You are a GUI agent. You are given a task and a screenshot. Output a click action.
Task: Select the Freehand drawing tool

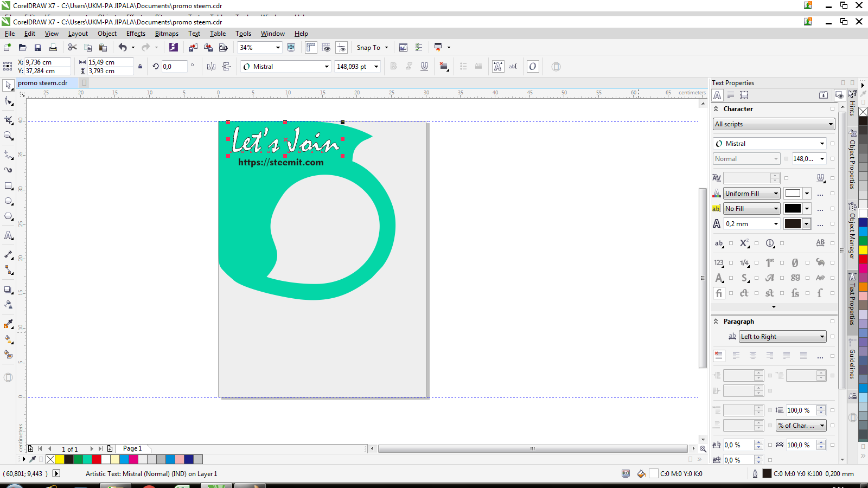[x=8, y=155]
